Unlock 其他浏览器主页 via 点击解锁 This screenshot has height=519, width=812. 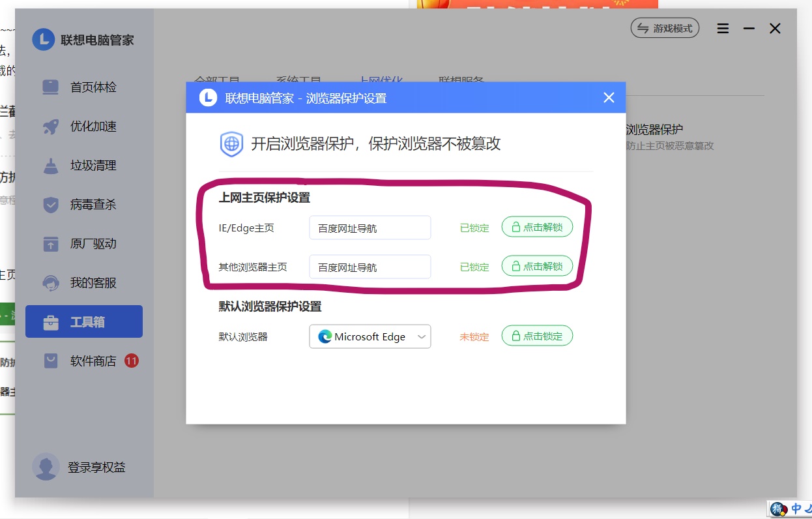(536, 267)
